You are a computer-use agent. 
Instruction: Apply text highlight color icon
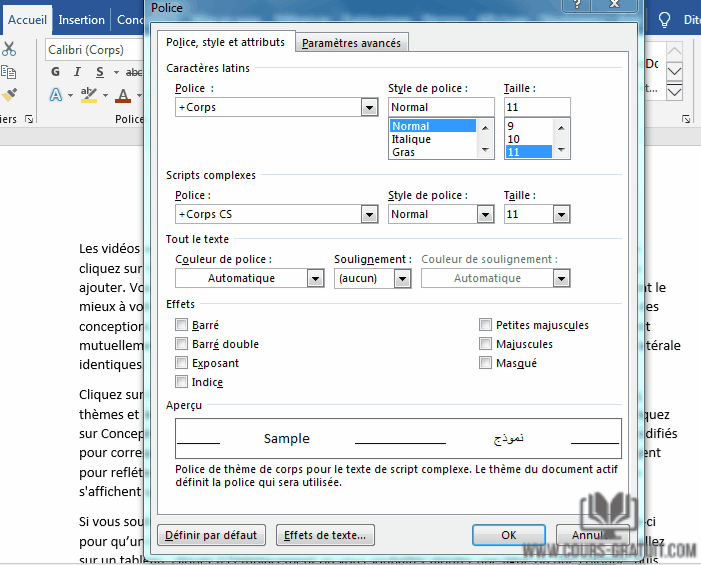click(89, 96)
